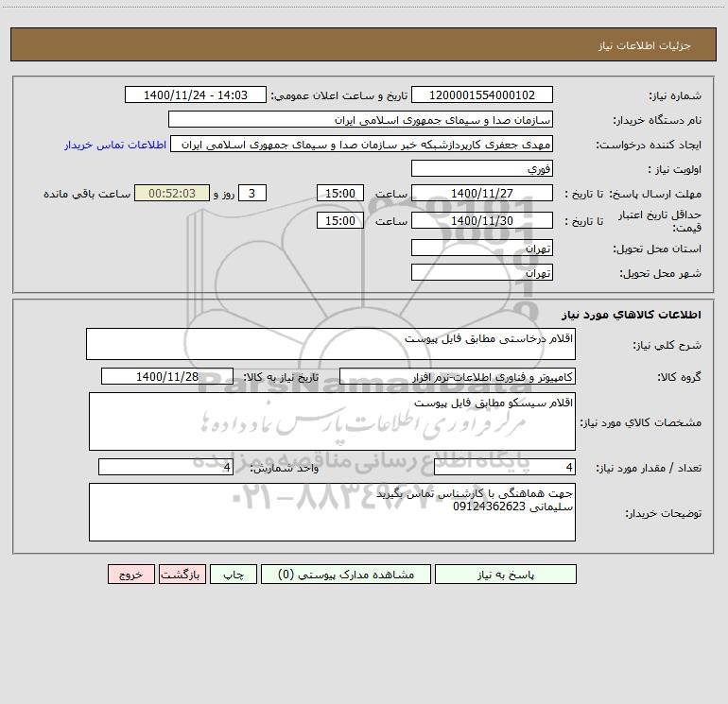Click the unit of measure field
Viewport: 728px width, 704px height.
(x=165, y=468)
